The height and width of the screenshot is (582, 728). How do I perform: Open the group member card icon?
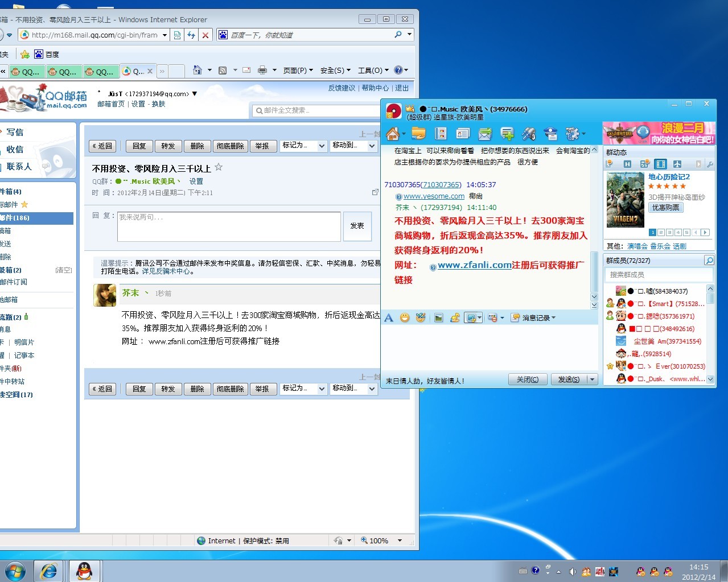point(463,134)
